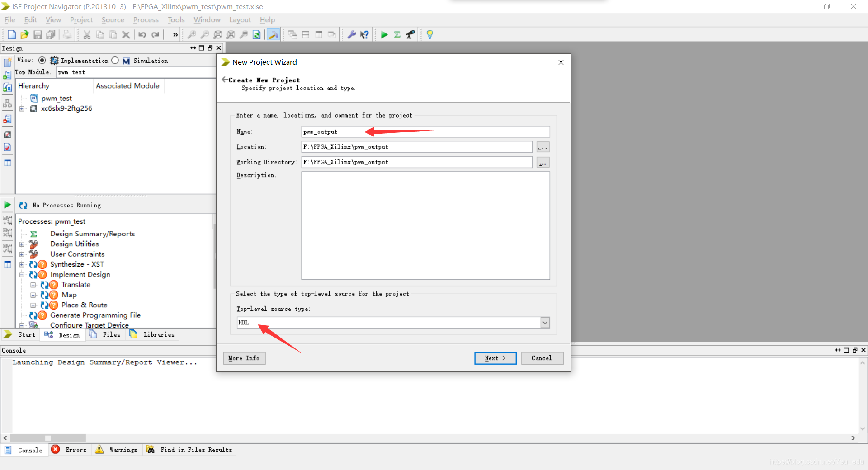Click the wrench Project Properties icon
Viewport: 868px width, 470px height.
point(351,35)
